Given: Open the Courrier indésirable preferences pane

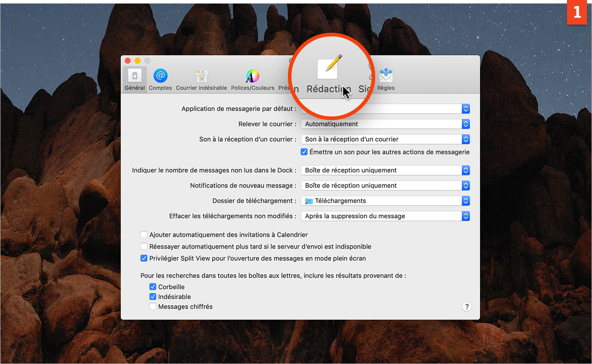Looking at the screenshot, I should [x=201, y=80].
